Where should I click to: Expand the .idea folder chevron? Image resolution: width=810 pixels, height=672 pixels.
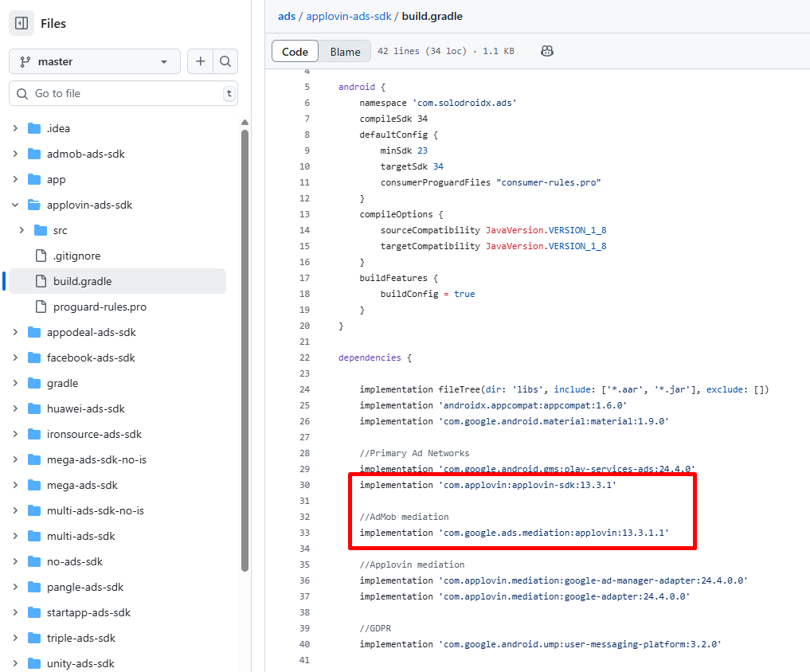[15, 128]
